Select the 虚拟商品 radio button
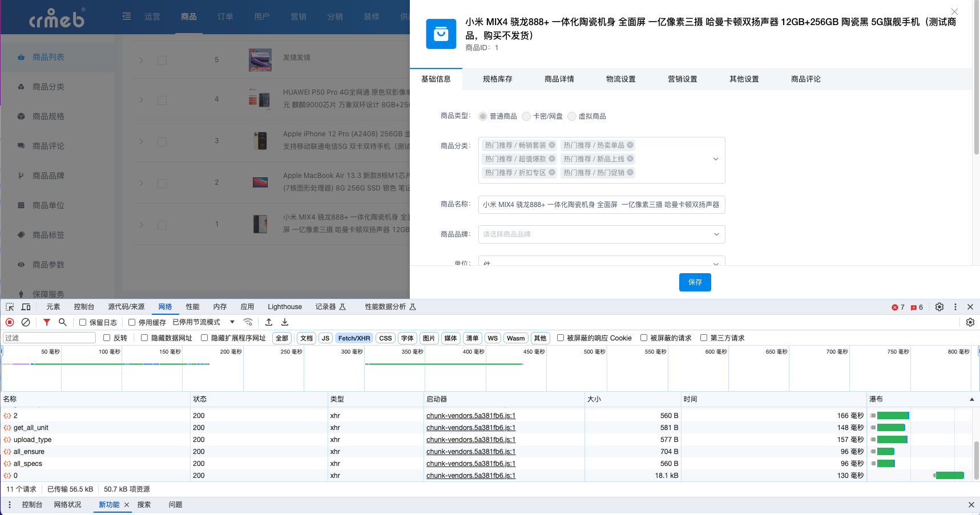 (x=572, y=116)
